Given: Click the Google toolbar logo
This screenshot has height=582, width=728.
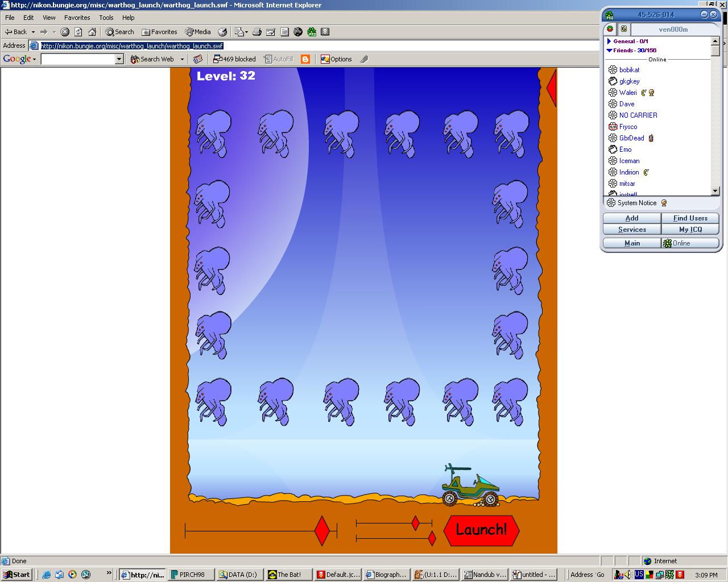Looking at the screenshot, I should point(16,59).
